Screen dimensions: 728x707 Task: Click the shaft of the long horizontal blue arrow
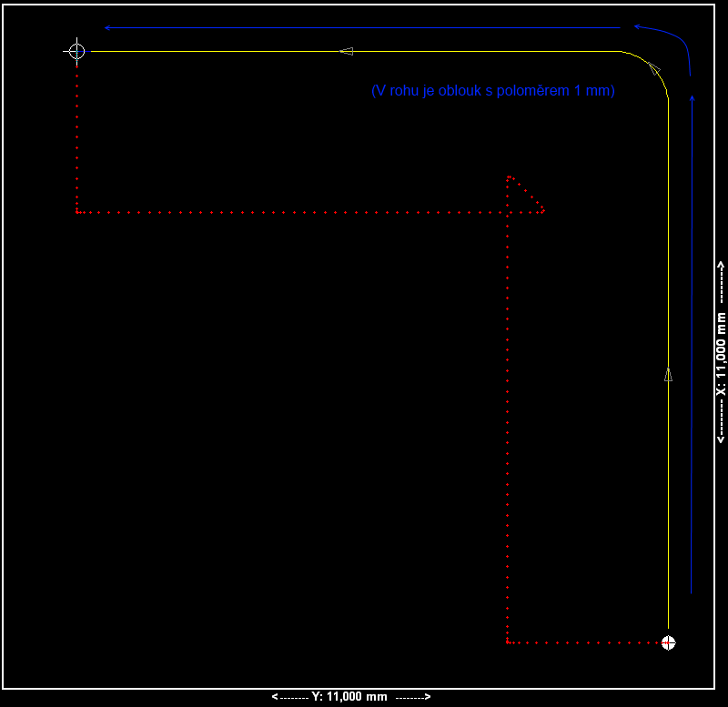(364, 27)
